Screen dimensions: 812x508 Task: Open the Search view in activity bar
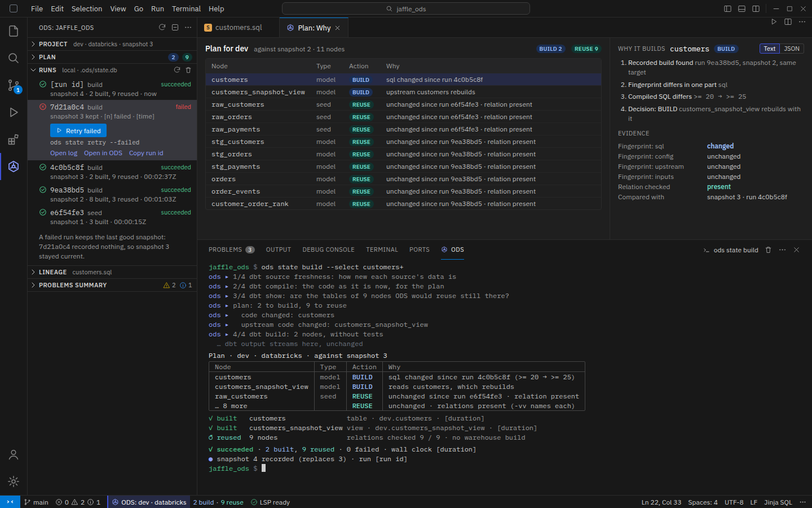point(14,58)
